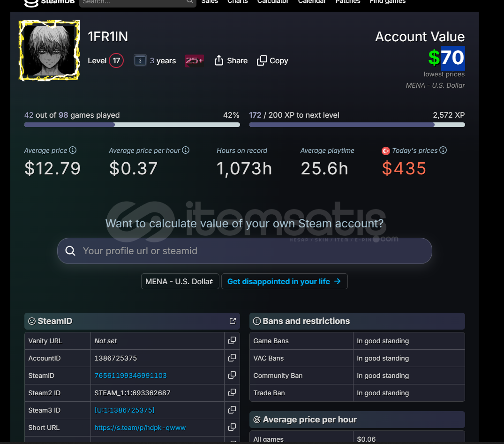504x444 pixels.
Task: Copy the SteamID row value
Action: pos(232,375)
